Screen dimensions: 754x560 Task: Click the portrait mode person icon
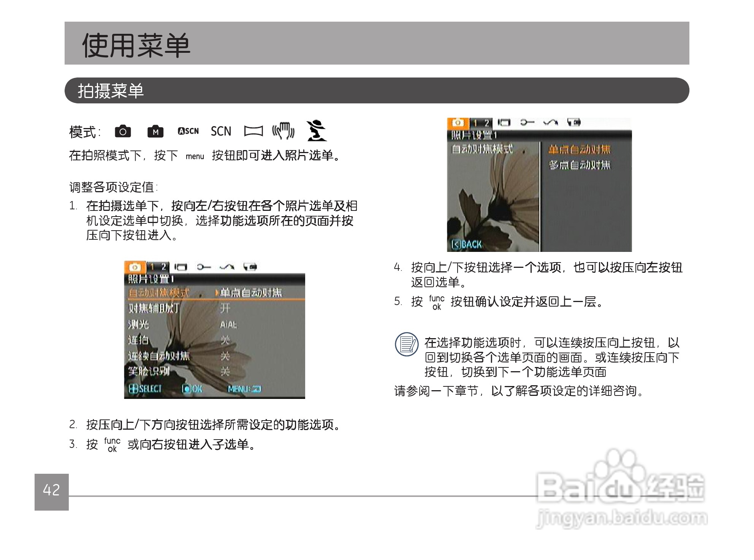[316, 131]
